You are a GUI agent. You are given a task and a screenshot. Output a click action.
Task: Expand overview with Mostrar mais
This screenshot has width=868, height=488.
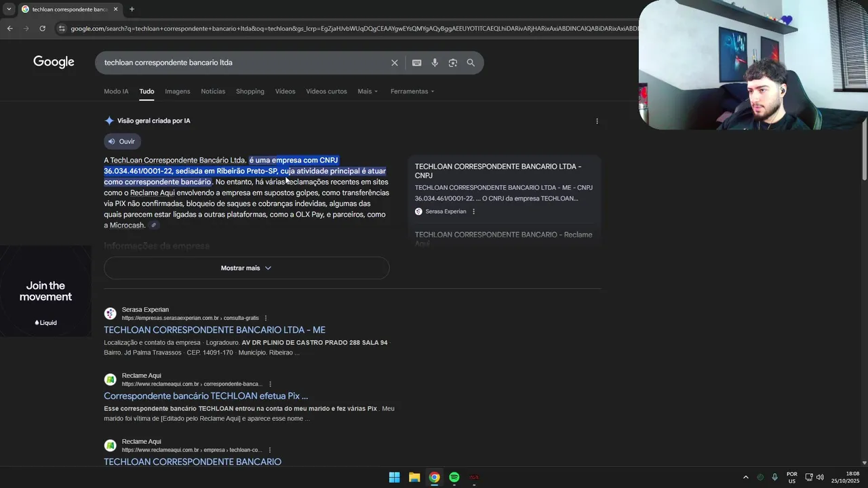(x=246, y=268)
